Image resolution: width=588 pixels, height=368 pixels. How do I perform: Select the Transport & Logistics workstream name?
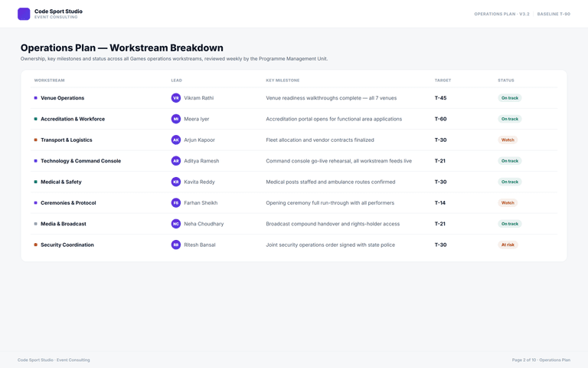(67, 140)
